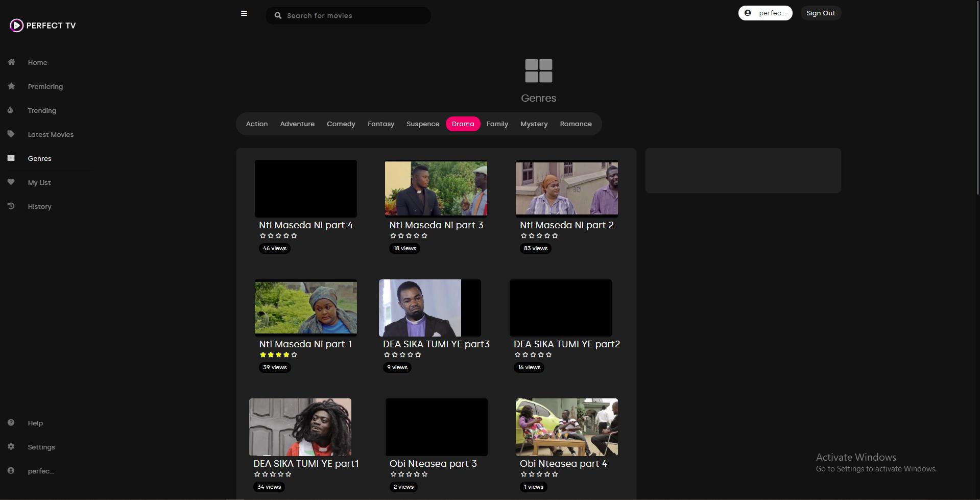Open Trending flame icon
Viewport: 980px width, 500px height.
click(10, 110)
